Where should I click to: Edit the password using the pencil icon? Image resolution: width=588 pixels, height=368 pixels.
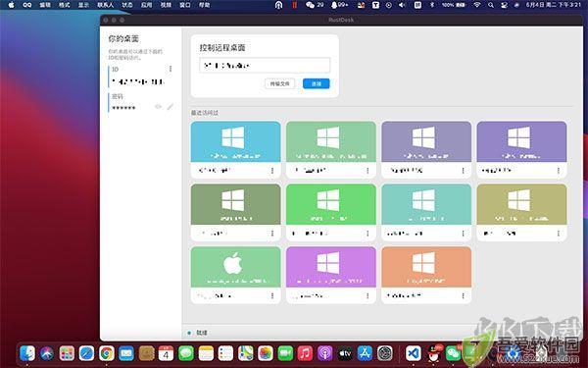click(171, 107)
